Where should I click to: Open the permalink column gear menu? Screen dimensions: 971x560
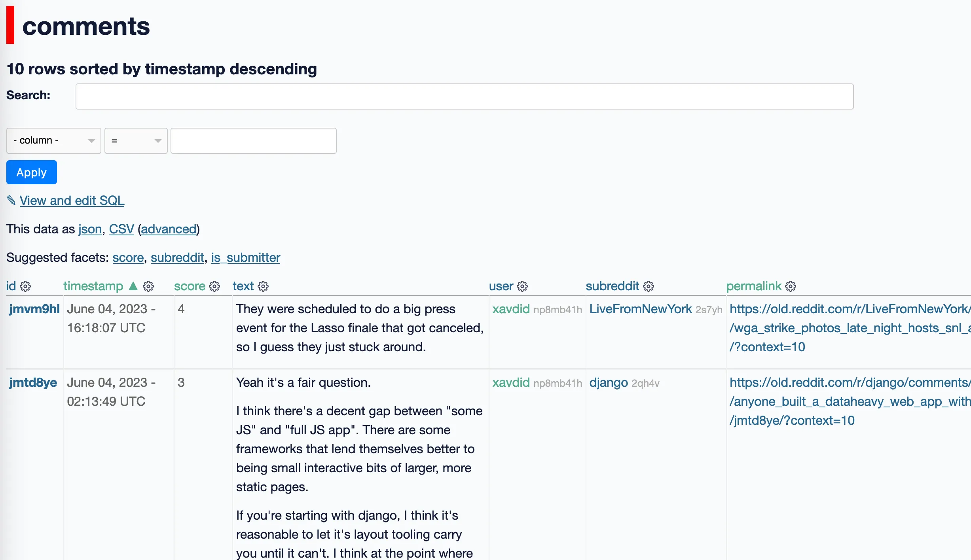tap(791, 286)
